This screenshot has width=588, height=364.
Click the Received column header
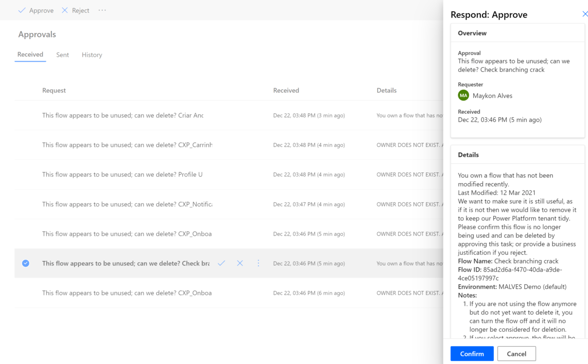[x=285, y=90]
